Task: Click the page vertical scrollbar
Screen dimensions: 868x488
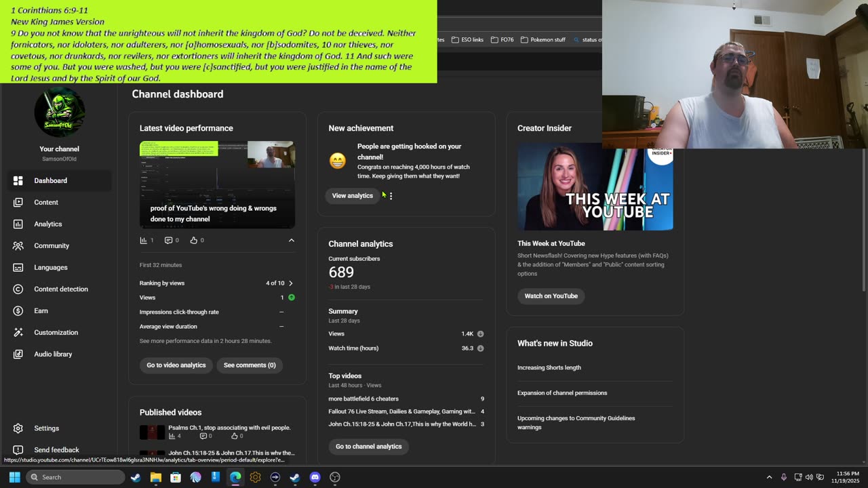Action: tap(864, 220)
